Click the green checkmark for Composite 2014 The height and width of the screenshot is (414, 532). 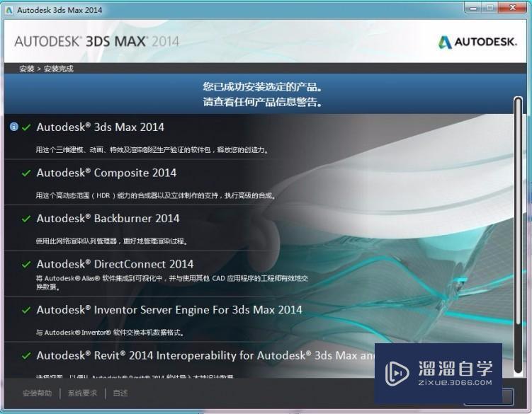coord(26,173)
